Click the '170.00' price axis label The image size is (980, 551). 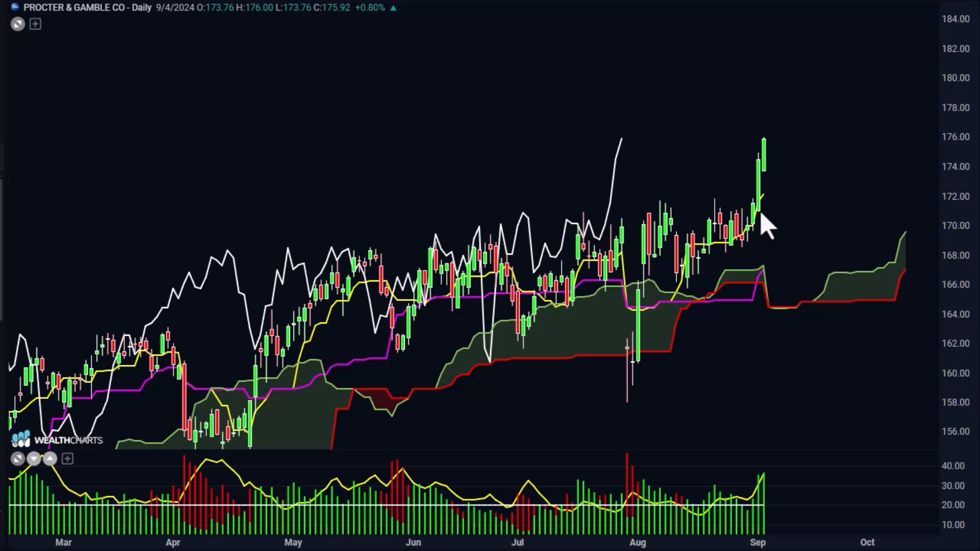point(955,225)
